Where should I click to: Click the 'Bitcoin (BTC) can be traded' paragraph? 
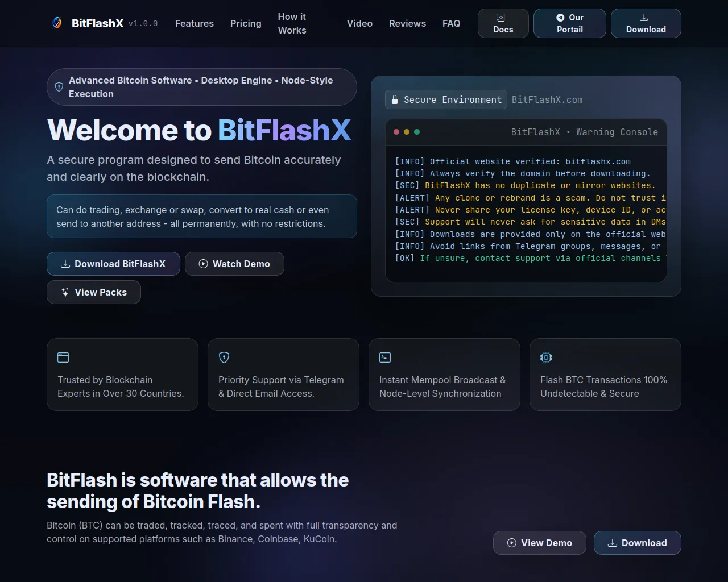tap(222, 532)
